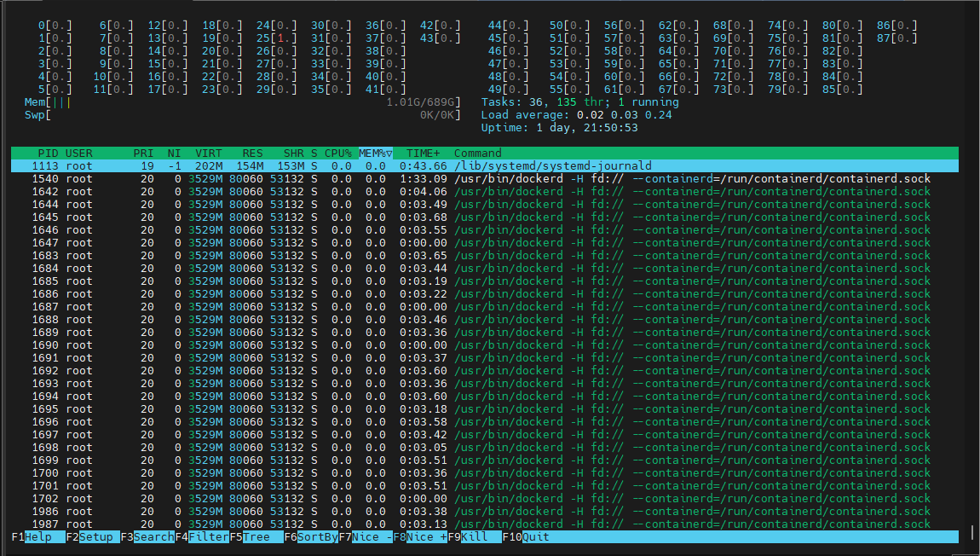Sort by the NI column header
The image size is (980, 556).
pyautogui.click(x=174, y=153)
